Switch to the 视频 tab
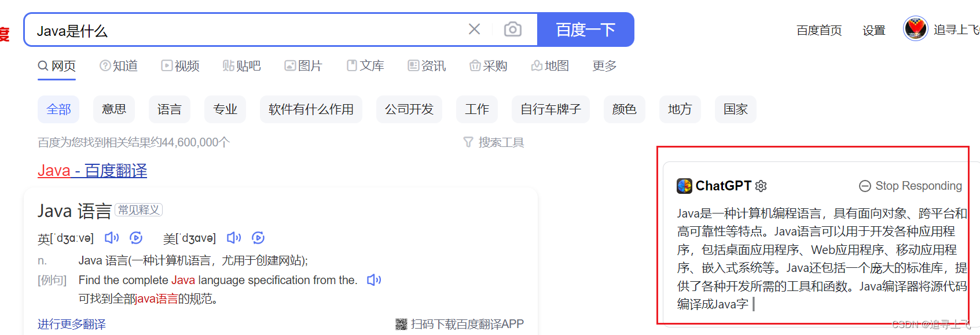 point(180,66)
